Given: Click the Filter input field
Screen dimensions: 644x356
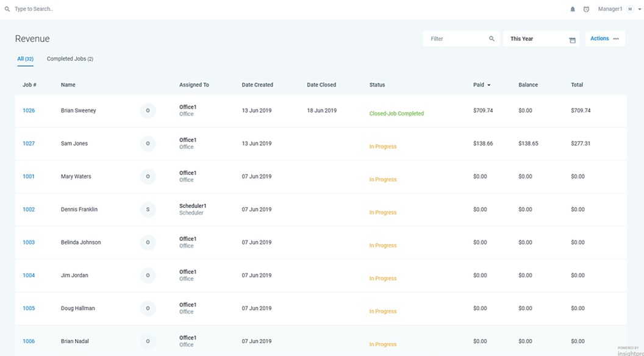Looking at the screenshot, I should (x=461, y=38).
